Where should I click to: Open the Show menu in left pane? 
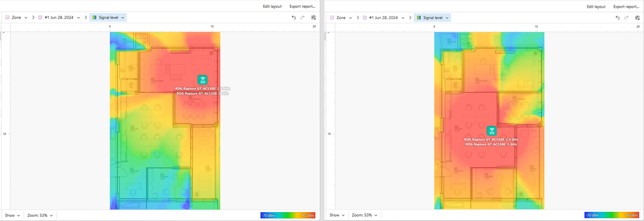[x=12, y=215]
